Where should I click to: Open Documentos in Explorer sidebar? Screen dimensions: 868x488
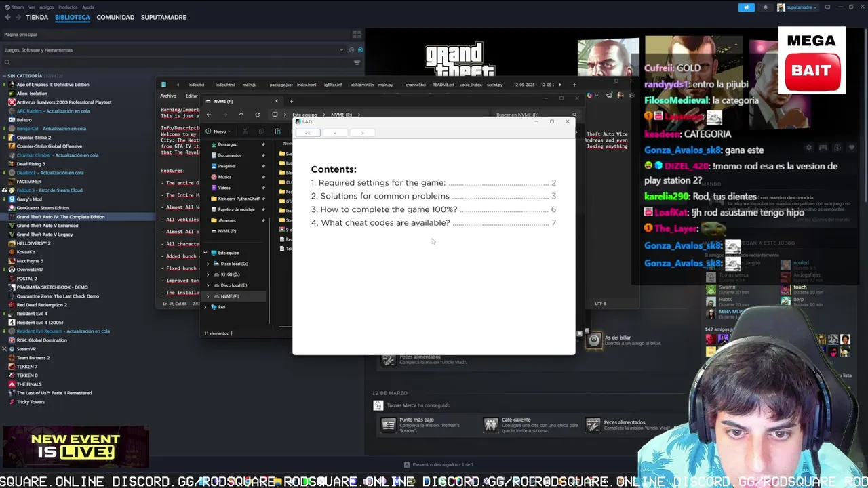click(x=229, y=155)
